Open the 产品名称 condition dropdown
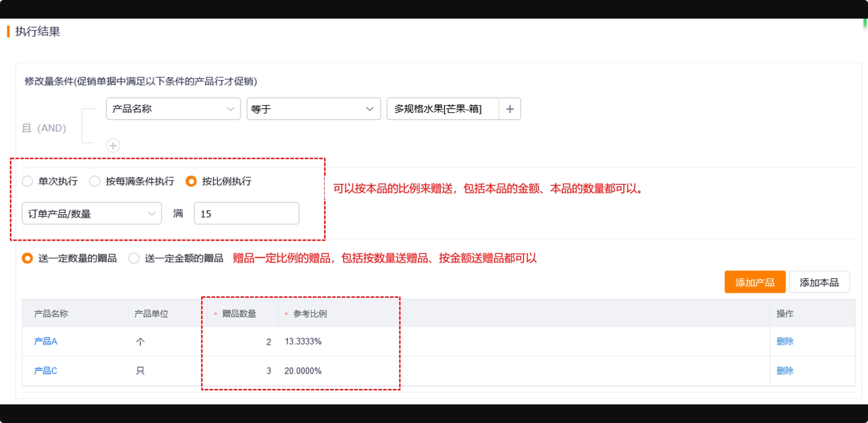The image size is (868, 423). [173, 109]
